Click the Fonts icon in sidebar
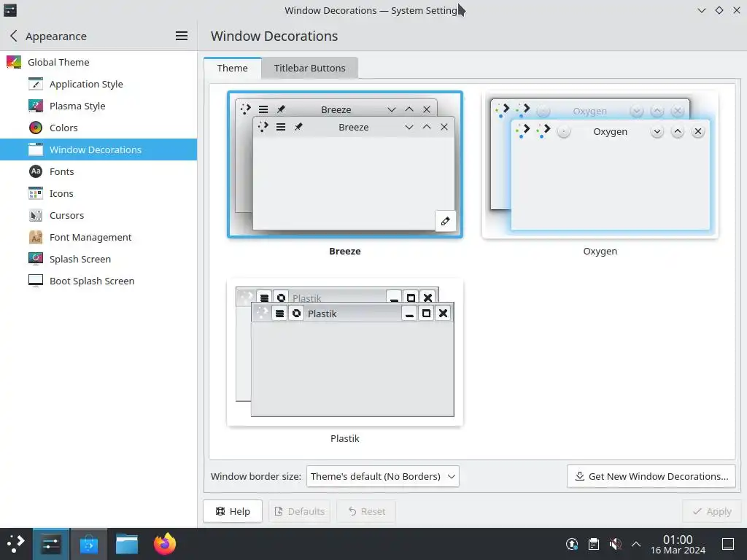 36,171
